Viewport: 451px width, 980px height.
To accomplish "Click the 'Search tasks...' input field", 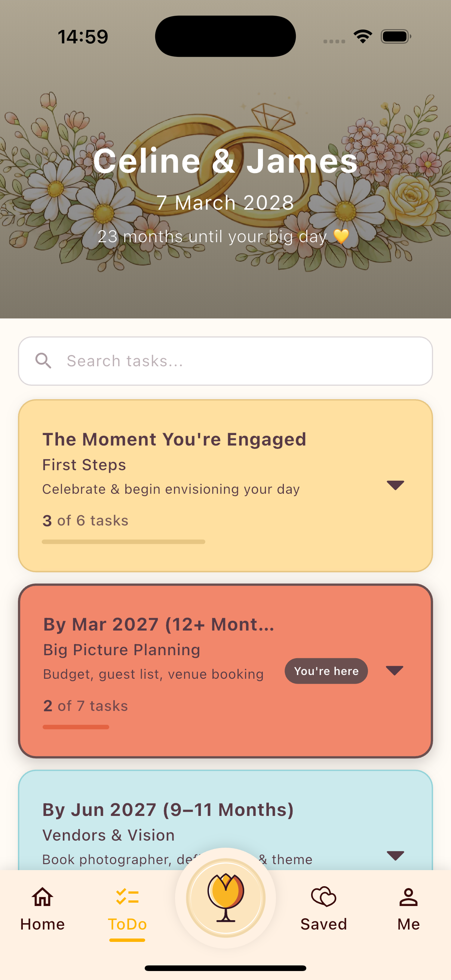I will coord(225,361).
